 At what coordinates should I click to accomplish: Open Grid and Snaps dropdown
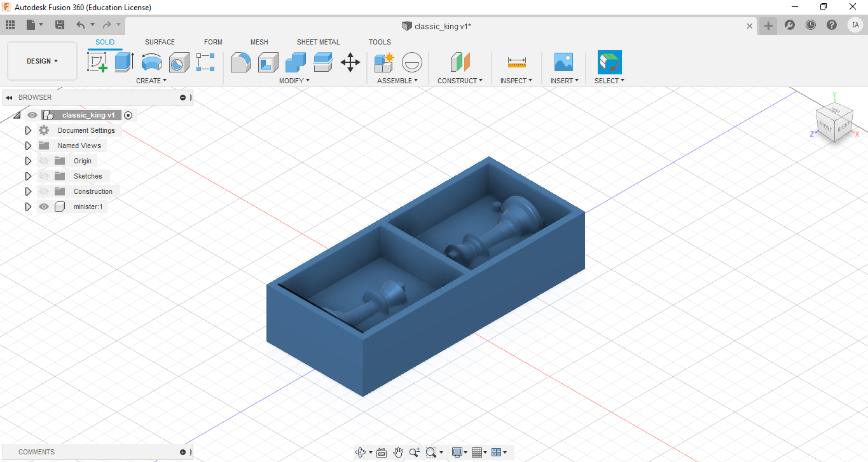(480, 452)
